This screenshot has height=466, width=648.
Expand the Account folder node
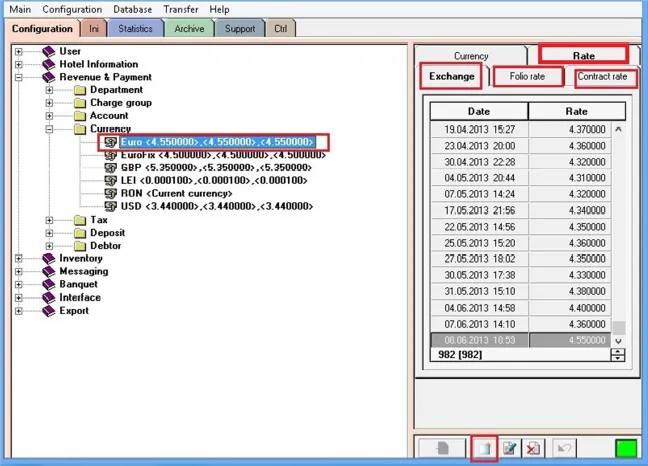point(49,116)
